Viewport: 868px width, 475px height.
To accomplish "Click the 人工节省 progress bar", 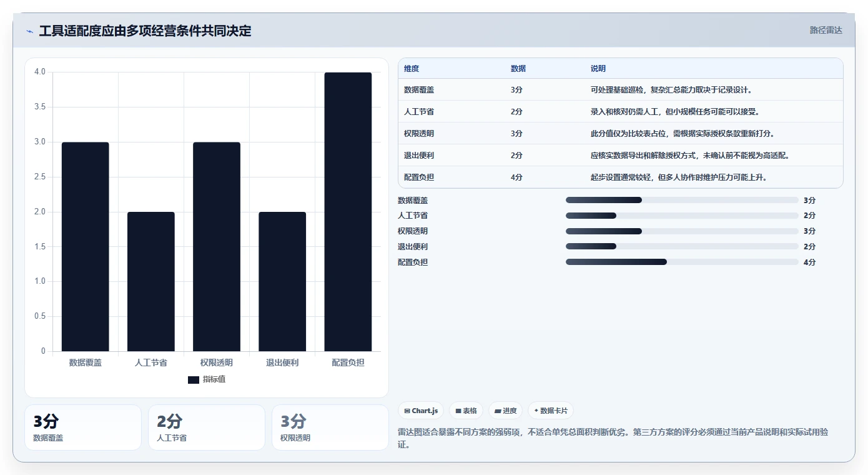I will 682,216.
